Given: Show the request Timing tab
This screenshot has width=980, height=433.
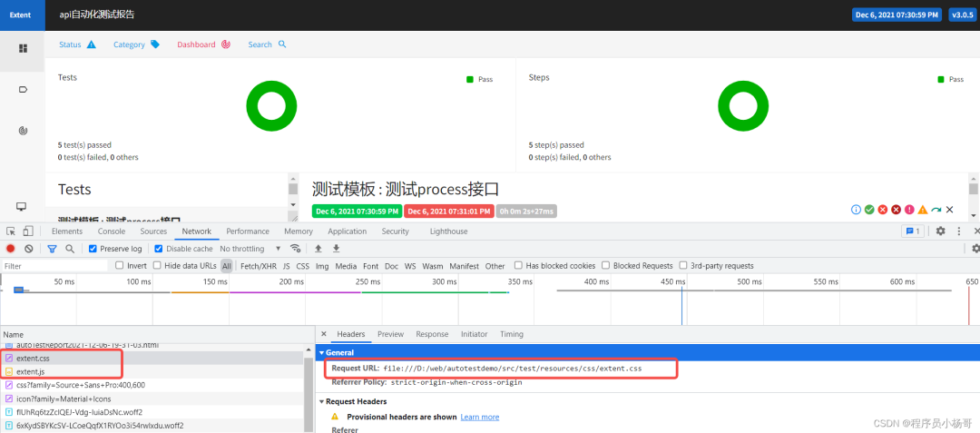Looking at the screenshot, I should coord(511,334).
